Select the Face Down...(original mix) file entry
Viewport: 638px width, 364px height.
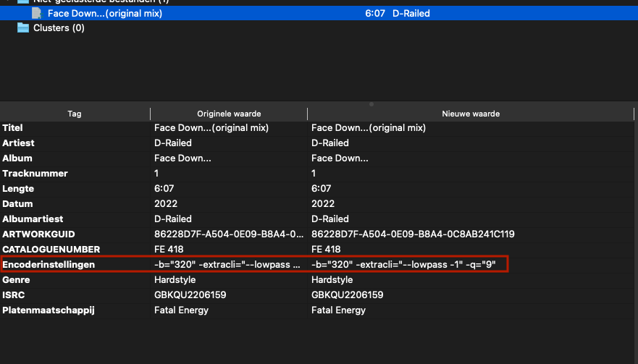105,13
